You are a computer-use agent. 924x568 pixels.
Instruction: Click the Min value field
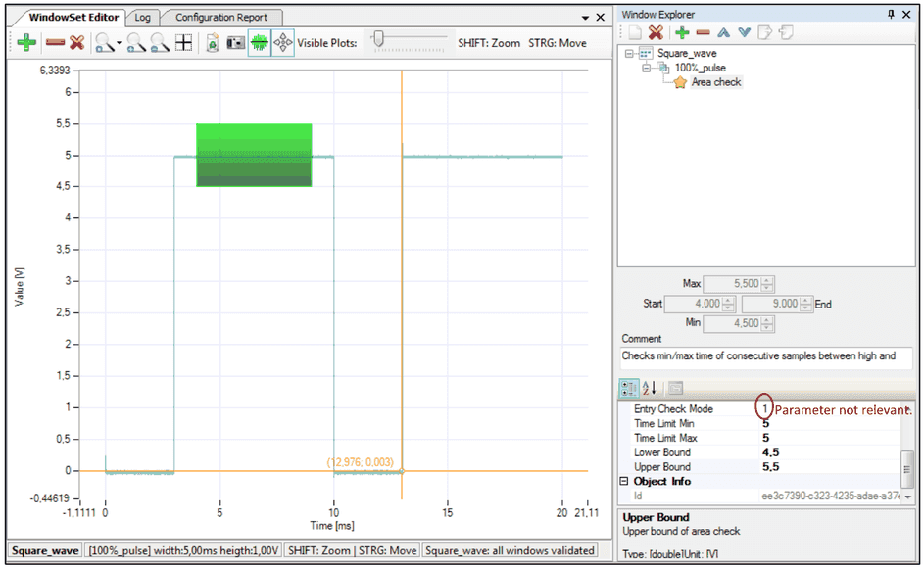(x=732, y=323)
